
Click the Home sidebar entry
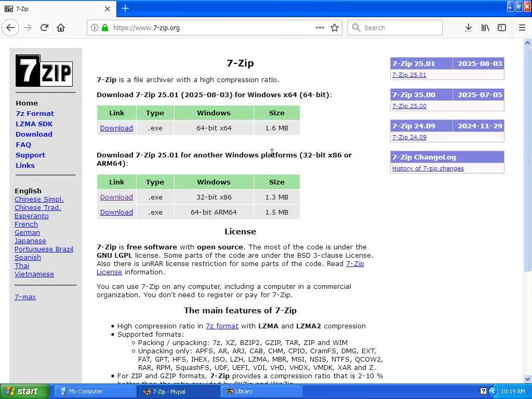26,103
